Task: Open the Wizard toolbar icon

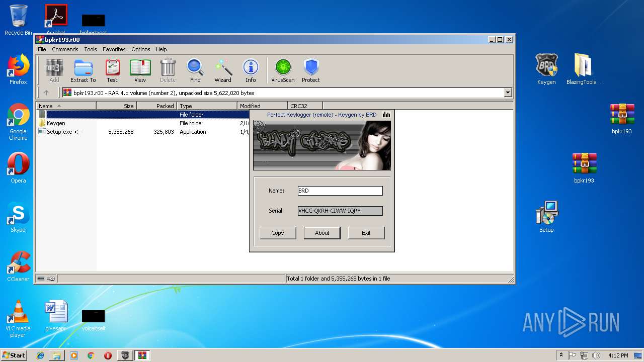Action: [x=223, y=70]
